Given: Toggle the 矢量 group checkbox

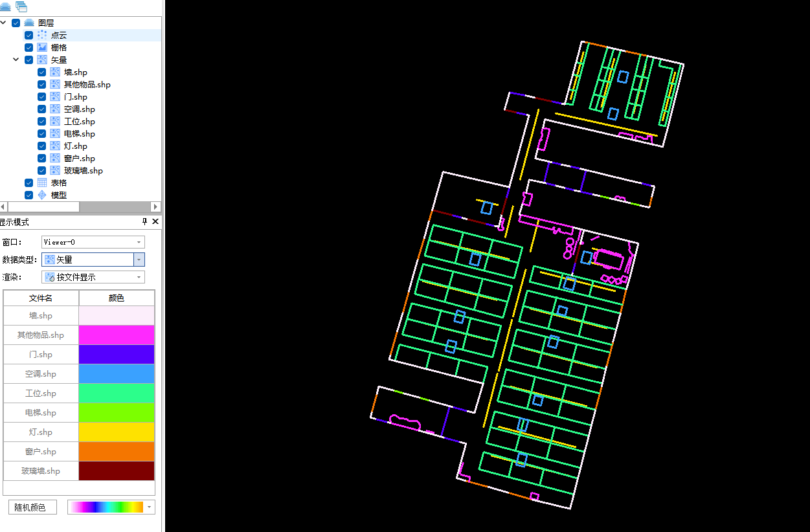Looking at the screenshot, I should pos(29,60).
